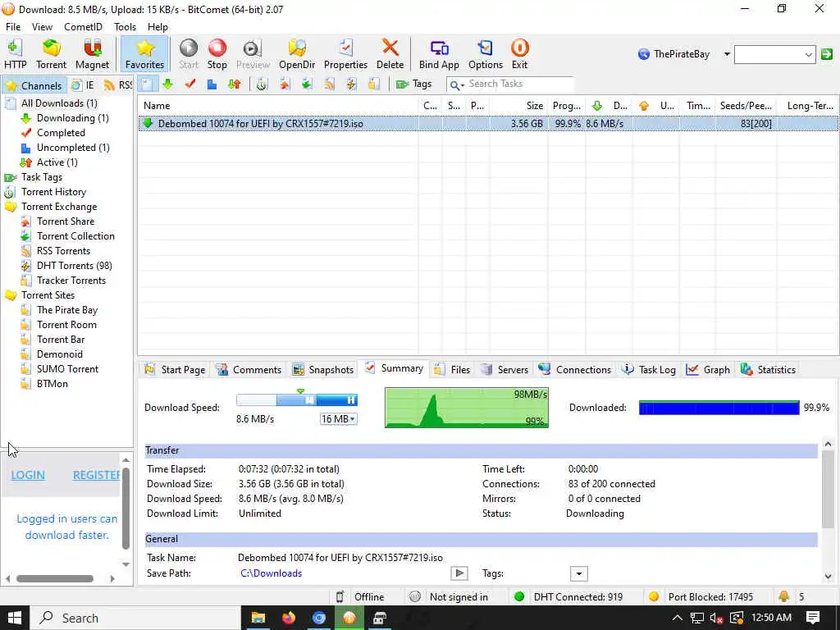840x630 pixels.
Task: Click the Bind App icon
Action: pyautogui.click(x=439, y=54)
